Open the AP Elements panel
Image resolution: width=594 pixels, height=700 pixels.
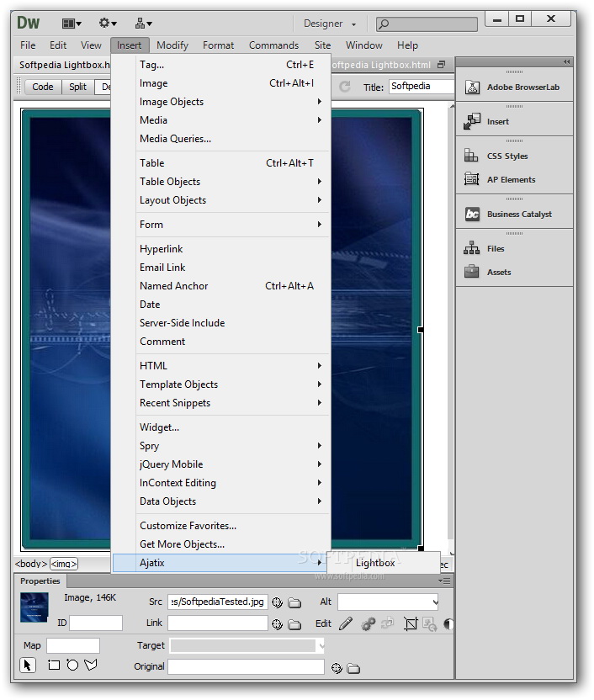coord(510,180)
